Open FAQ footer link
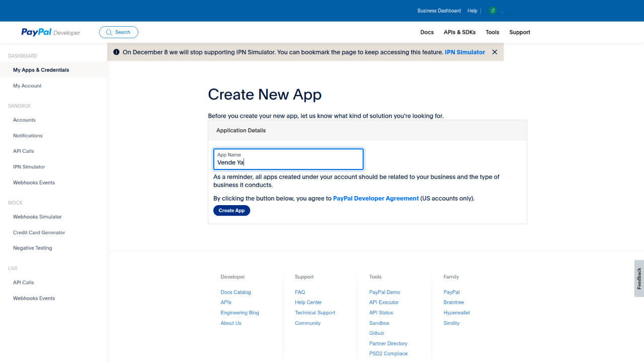This screenshot has width=644, height=362. 300,292
